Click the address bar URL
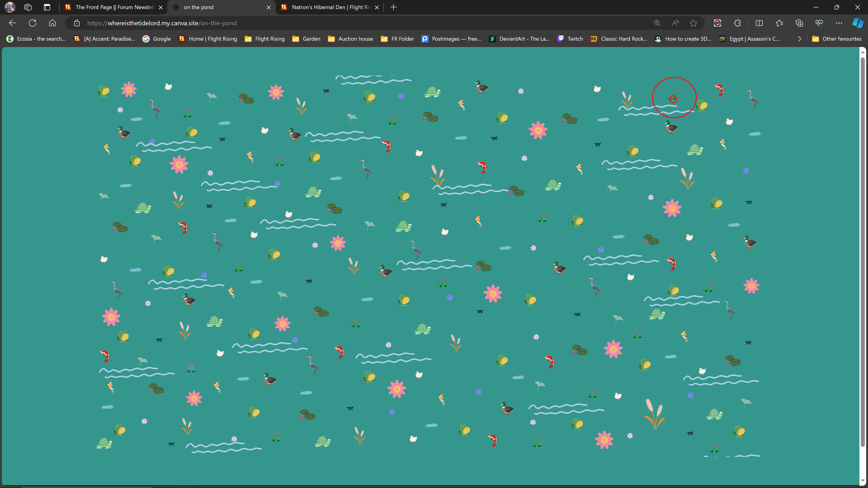Image resolution: width=868 pixels, height=488 pixels. click(x=162, y=23)
